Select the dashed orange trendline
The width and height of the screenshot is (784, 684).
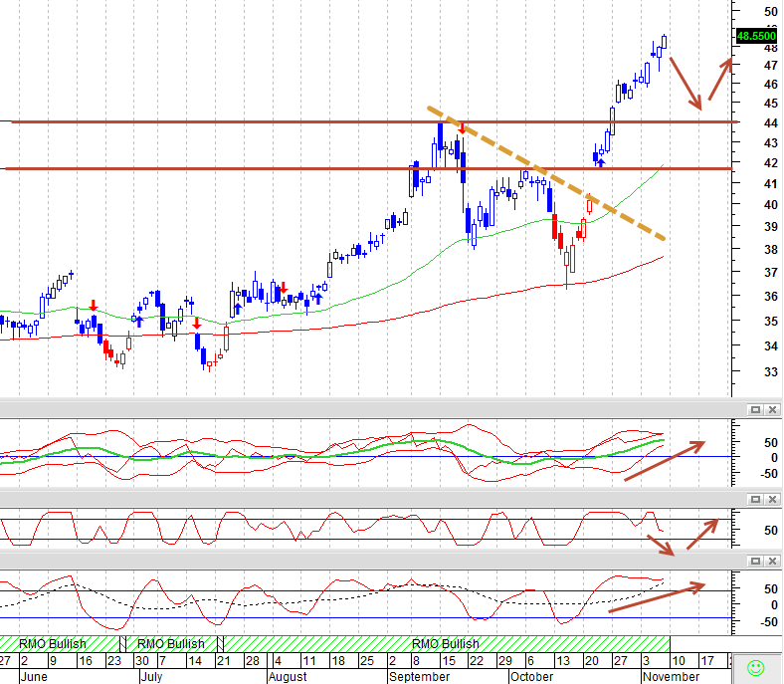pos(546,173)
